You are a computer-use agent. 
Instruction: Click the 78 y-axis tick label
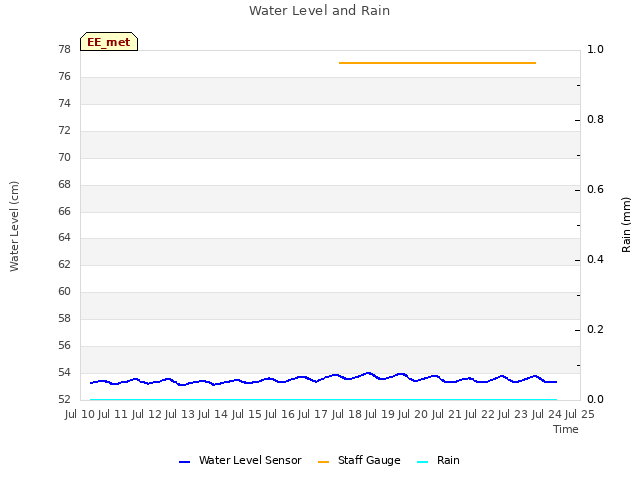click(64, 49)
